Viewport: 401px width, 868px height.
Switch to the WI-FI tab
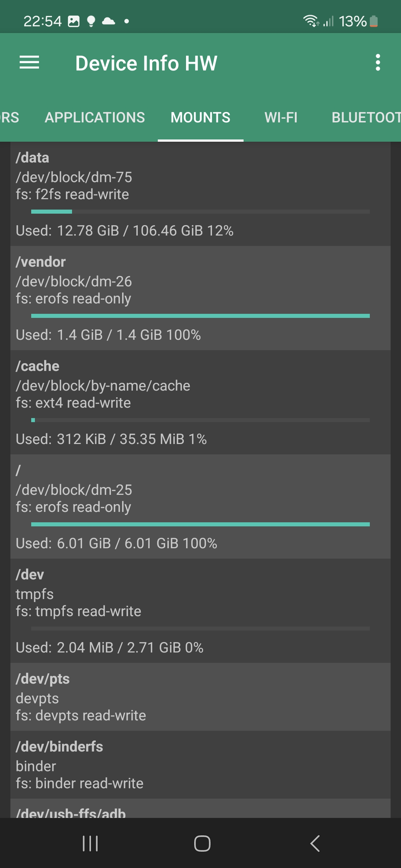[x=281, y=118]
